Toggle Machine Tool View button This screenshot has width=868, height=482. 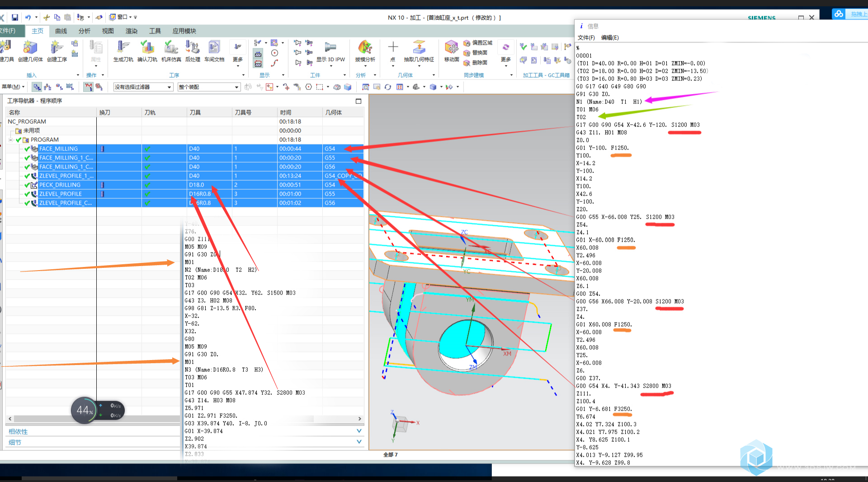tap(47, 87)
